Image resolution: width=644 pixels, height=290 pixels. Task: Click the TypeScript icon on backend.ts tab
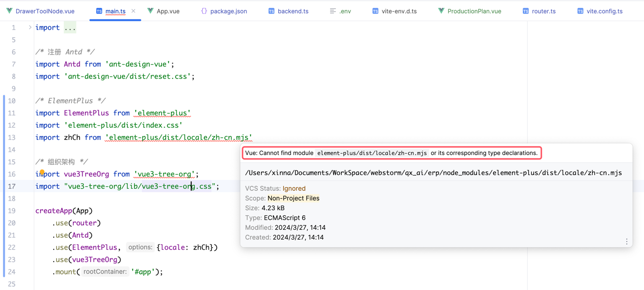click(x=271, y=11)
